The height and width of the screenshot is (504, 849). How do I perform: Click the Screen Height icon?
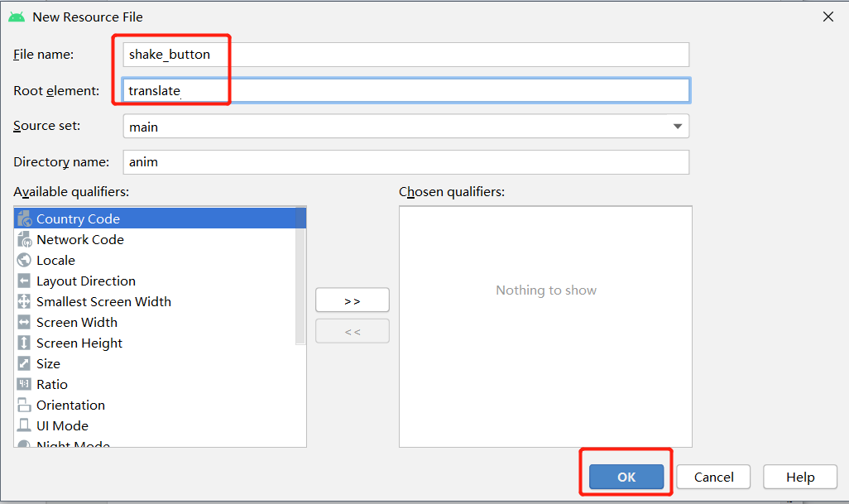24,343
